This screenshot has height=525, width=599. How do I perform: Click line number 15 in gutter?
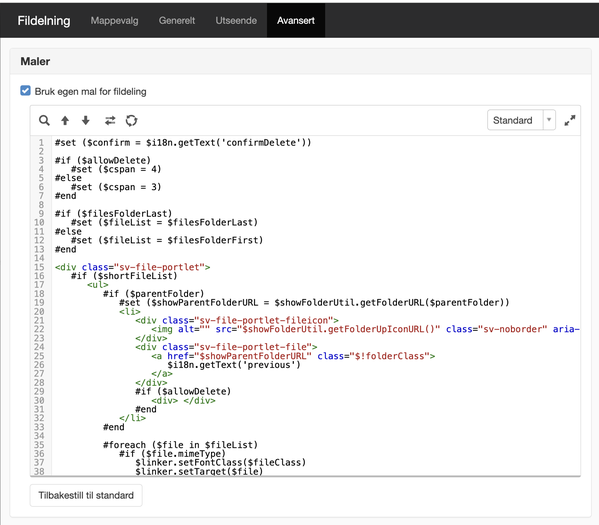pos(39,267)
